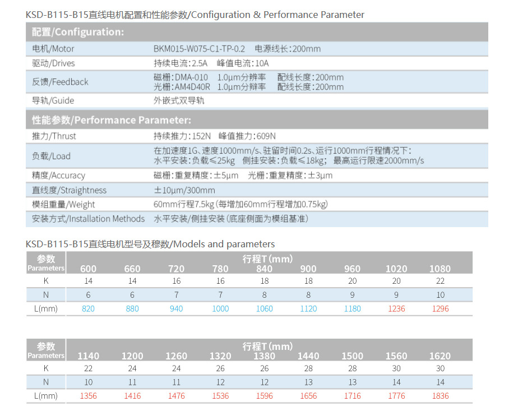
Task: Select the L(mm) value '1536'
Action: click(x=220, y=396)
